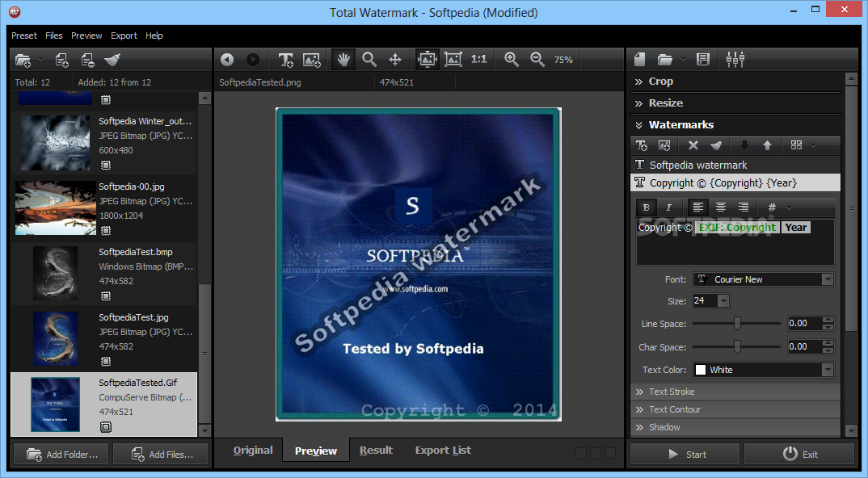Click the zoom out magnifier minus
The height and width of the screenshot is (478, 868).
[537, 60]
